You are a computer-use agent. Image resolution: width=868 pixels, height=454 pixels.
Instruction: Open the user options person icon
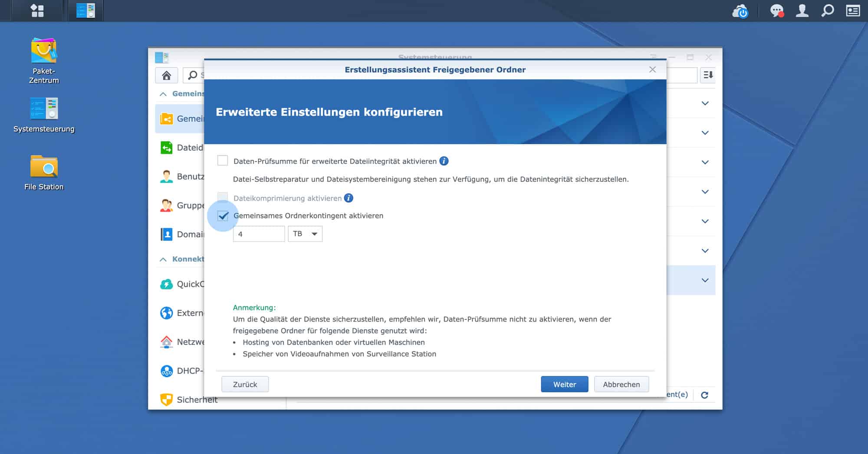tap(802, 10)
